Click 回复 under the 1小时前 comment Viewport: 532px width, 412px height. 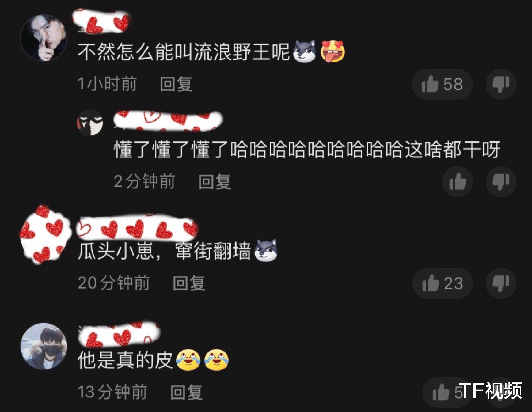(176, 84)
